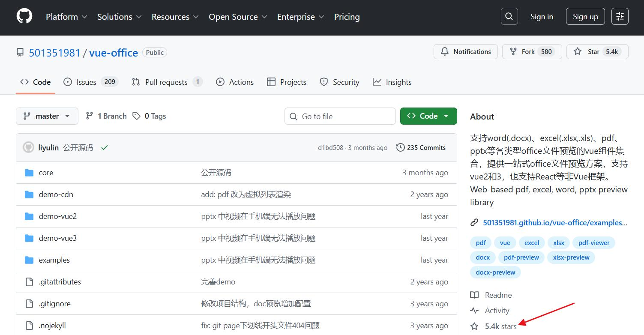This screenshot has width=644, height=335.
Task: Open the demo-vue3 folder
Action: pyautogui.click(x=58, y=238)
